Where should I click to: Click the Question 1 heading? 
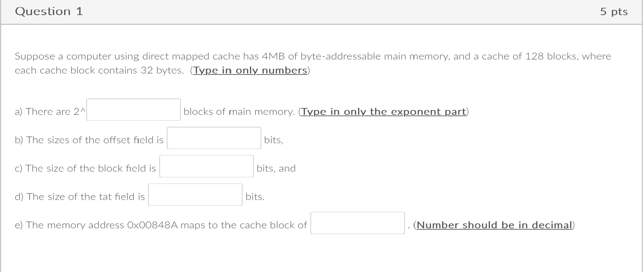coord(49,12)
